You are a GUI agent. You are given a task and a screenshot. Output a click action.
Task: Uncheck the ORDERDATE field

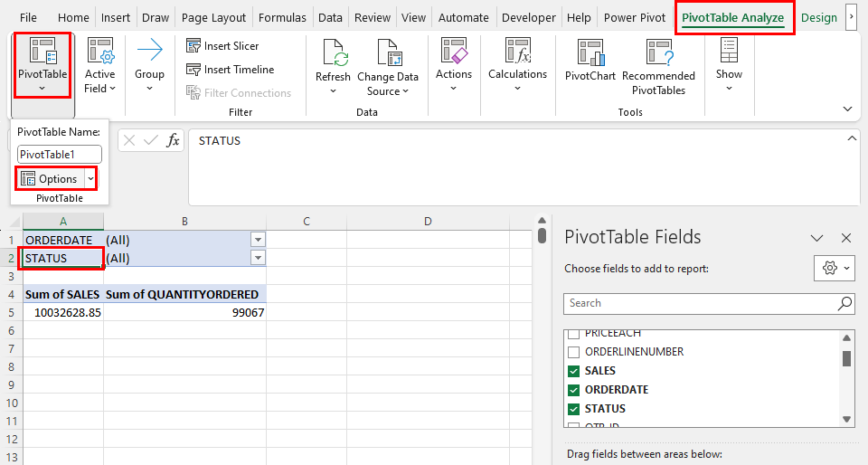(574, 390)
